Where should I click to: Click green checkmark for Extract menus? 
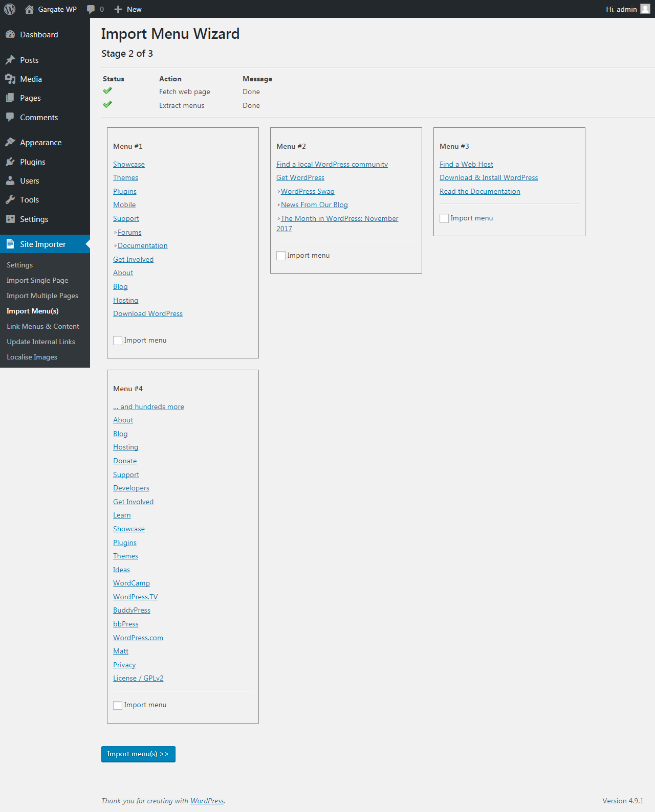tap(107, 105)
